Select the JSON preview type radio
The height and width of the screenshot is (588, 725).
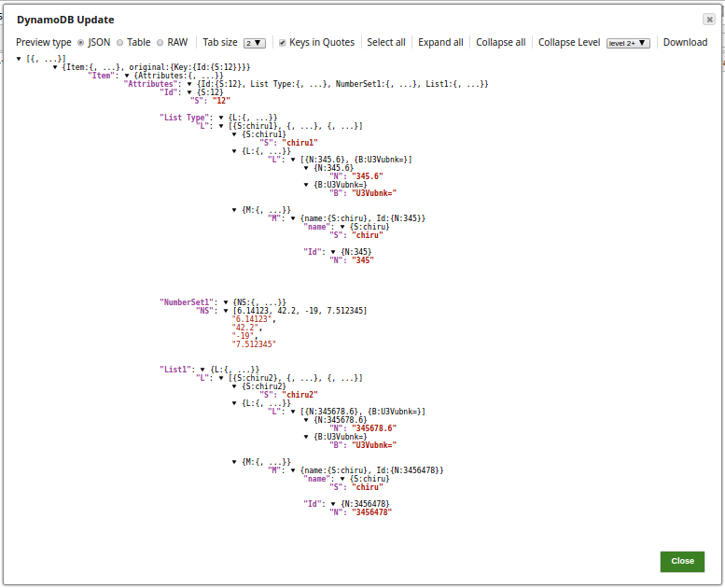coord(81,43)
